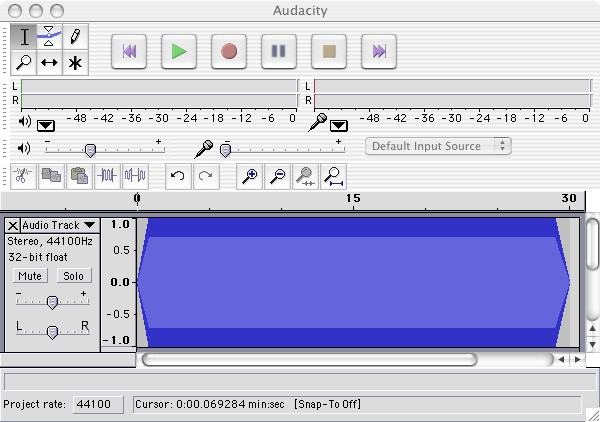600x422 pixels.
Task: Click the horizontal scrollbar thumb
Action: point(309,359)
